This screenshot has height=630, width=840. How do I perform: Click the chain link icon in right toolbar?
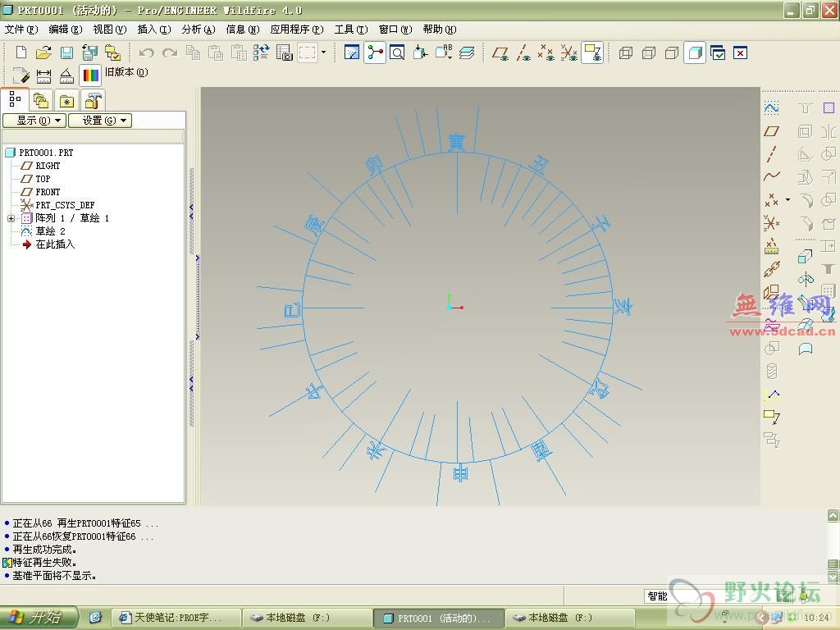tap(771, 269)
